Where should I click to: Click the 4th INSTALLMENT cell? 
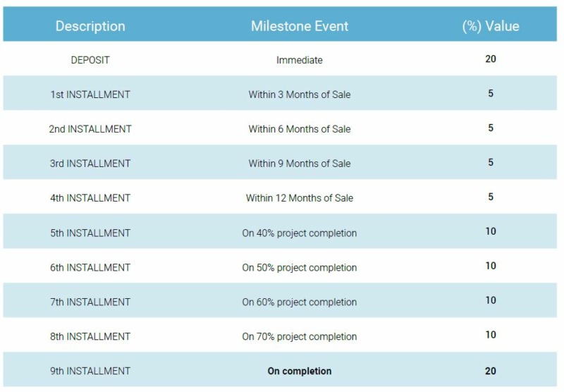(90, 198)
